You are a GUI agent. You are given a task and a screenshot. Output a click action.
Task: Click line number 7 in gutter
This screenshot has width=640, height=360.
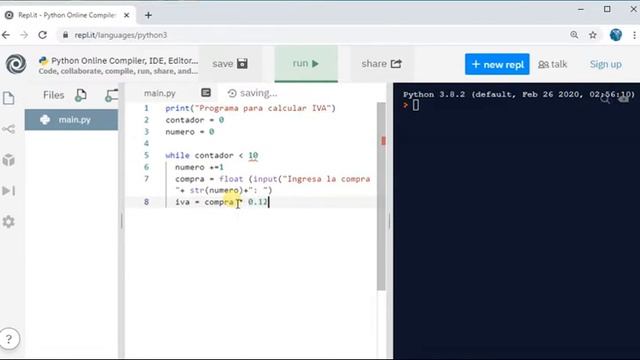coord(147,179)
